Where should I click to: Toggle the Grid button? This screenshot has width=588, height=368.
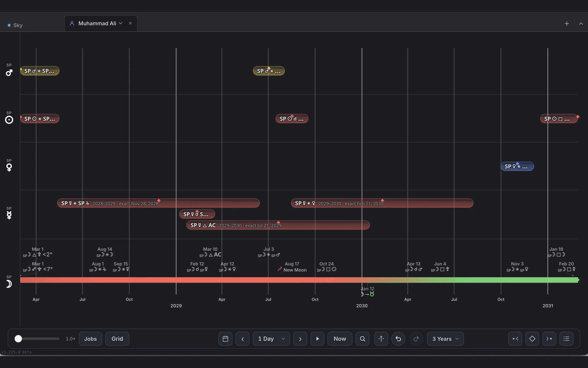tap(117, 339)
